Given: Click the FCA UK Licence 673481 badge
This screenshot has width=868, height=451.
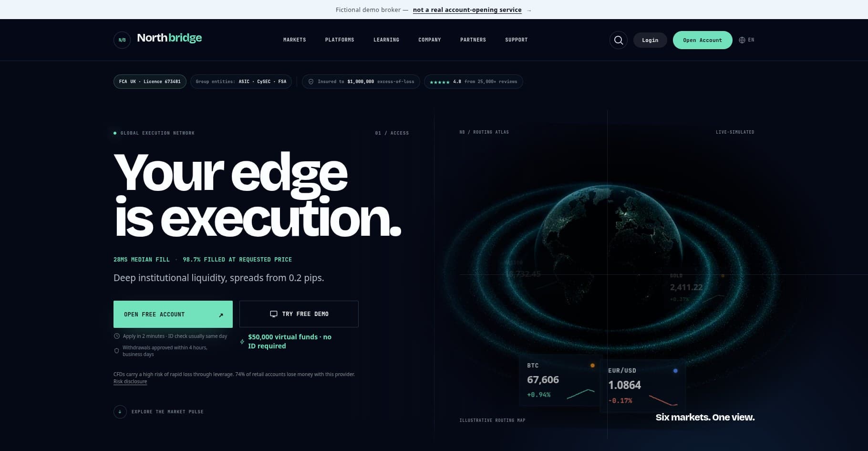Looking at the screenshot, I should [x=150, y=82].
